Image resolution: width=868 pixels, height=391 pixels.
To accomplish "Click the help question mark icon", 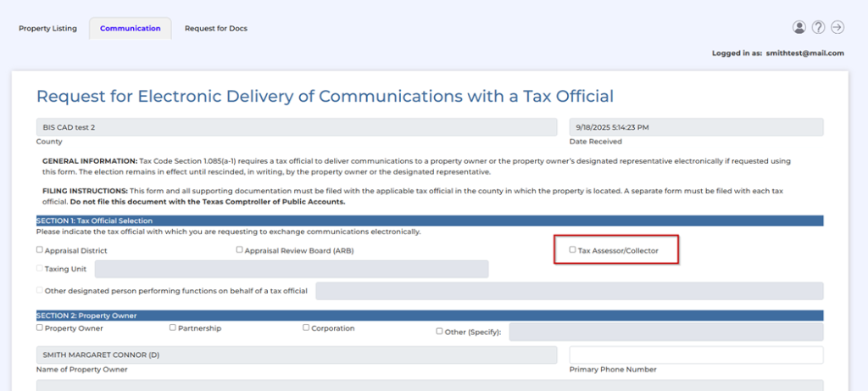I will 818,27.
